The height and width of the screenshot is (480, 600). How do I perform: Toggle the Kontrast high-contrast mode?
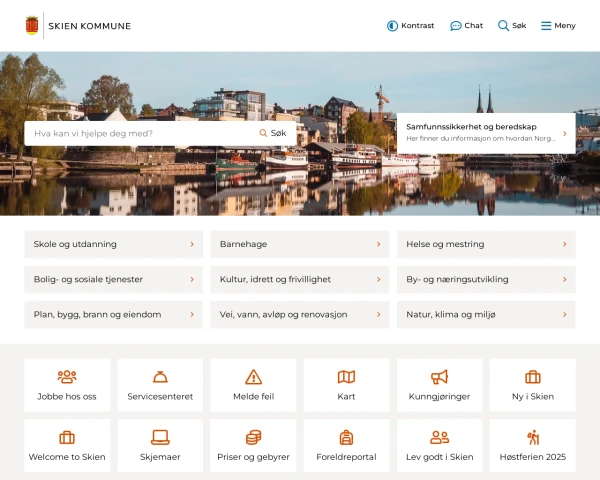pyautogui.click(x=392, y=26)
